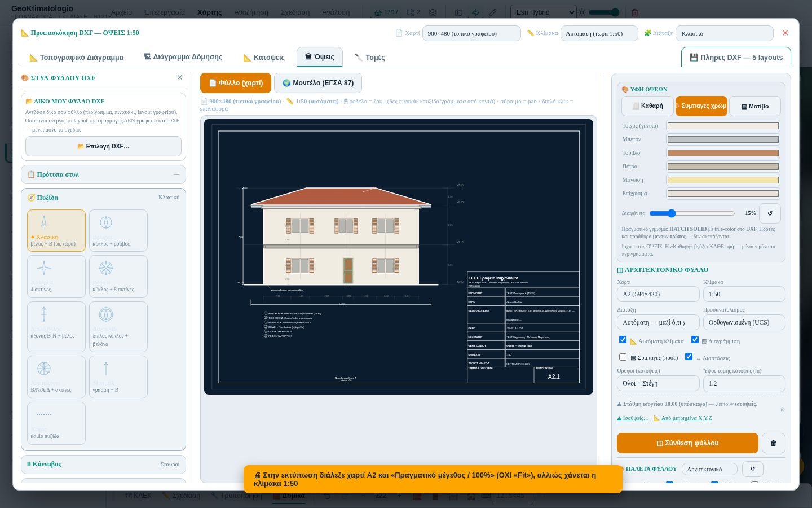Click the red trash icon in background toolbar

634,12
